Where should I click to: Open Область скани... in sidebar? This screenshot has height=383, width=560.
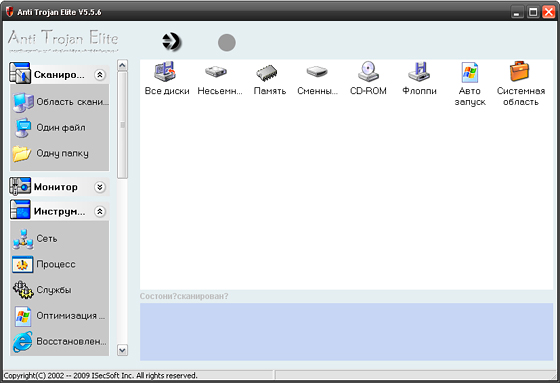point(60,102)
